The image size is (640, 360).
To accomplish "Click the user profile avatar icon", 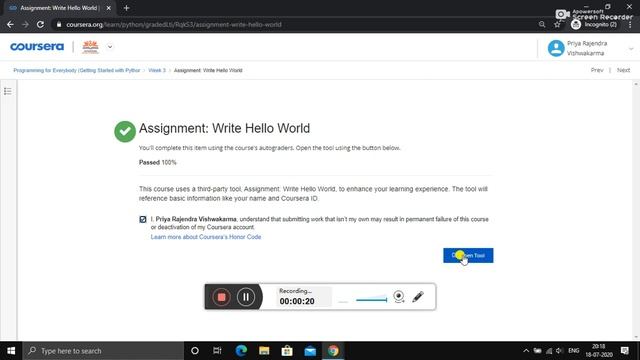I will point(556,48).
